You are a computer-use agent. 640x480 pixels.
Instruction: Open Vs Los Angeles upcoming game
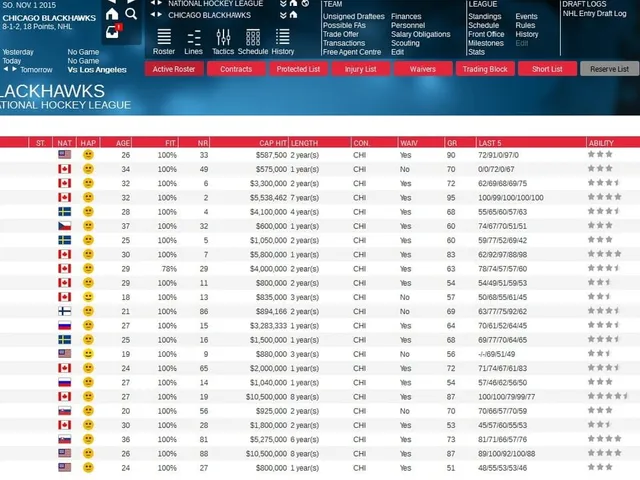(97, 70)
